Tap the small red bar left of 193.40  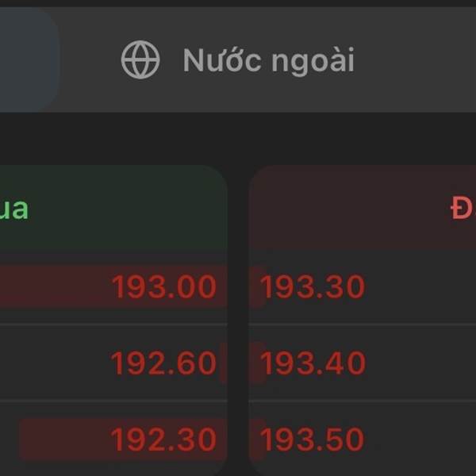point(255,363)
